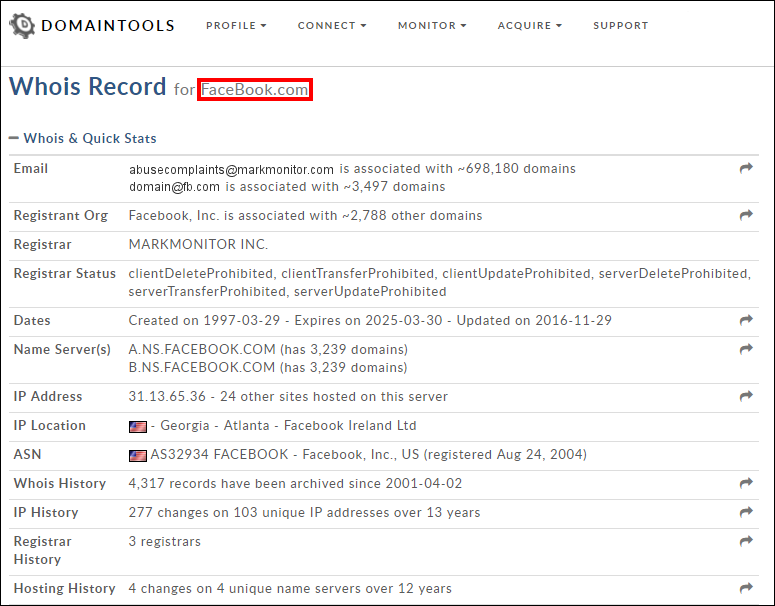The image size is (775, 606).
Task: Click the Registrant Org row label
Action: tap(61, 216)
